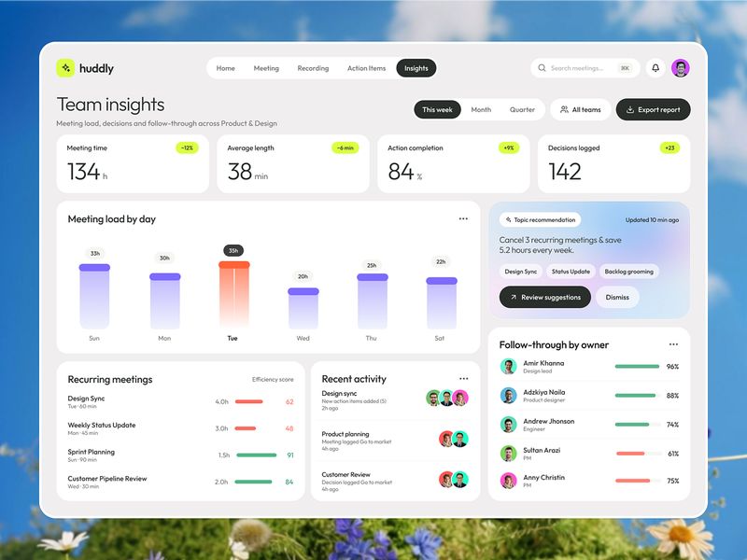
Task: Click the Product planning participant avatars
Action: click(454, 439)
